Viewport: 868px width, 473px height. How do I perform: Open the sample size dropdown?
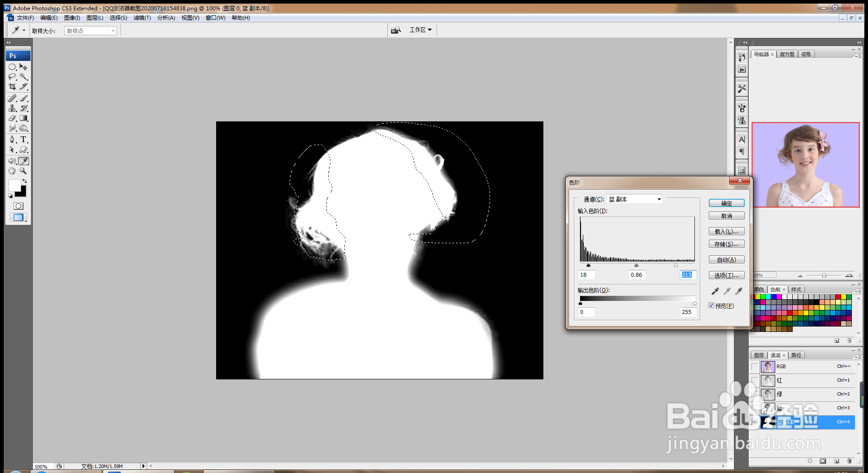[91, 31]
